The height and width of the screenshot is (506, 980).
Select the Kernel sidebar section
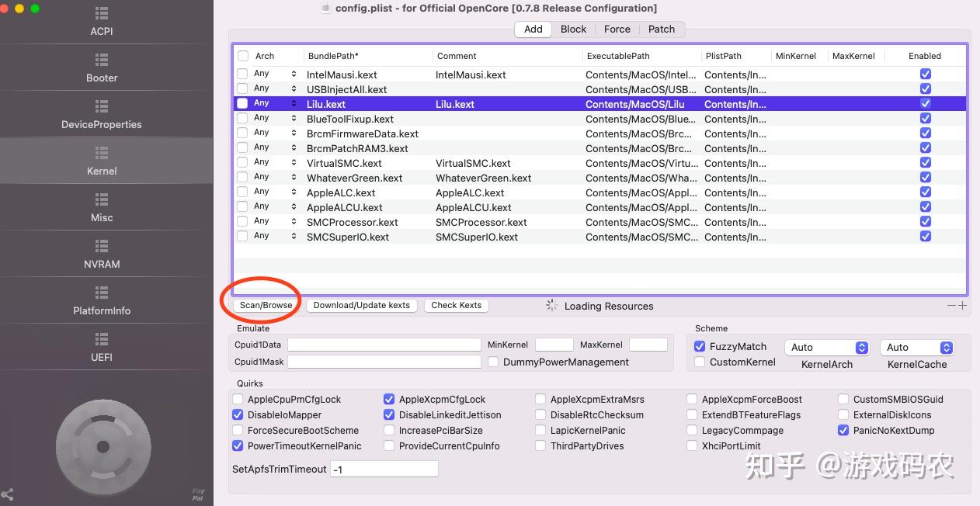[102, 161]
